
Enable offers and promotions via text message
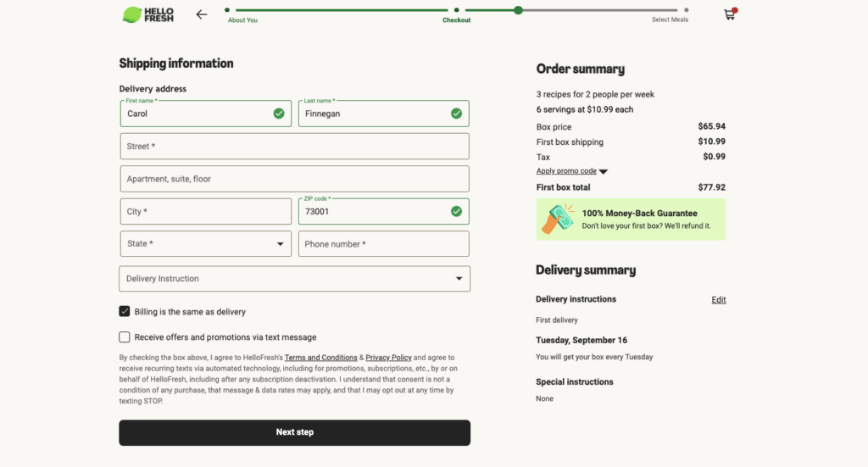coord(125,337)
